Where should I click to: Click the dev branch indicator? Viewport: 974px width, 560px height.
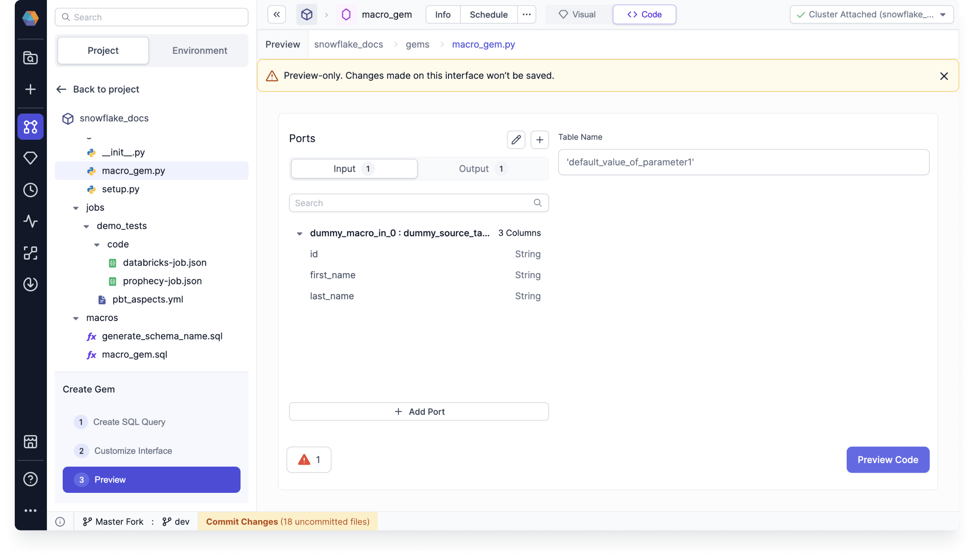click(x=176, y=522)
